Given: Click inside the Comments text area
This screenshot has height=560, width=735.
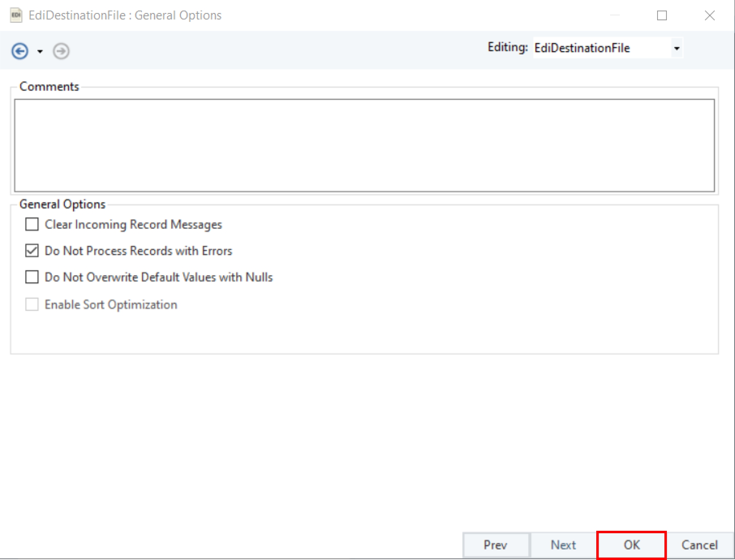Looking at the screenshot, I should pos(364,145).
